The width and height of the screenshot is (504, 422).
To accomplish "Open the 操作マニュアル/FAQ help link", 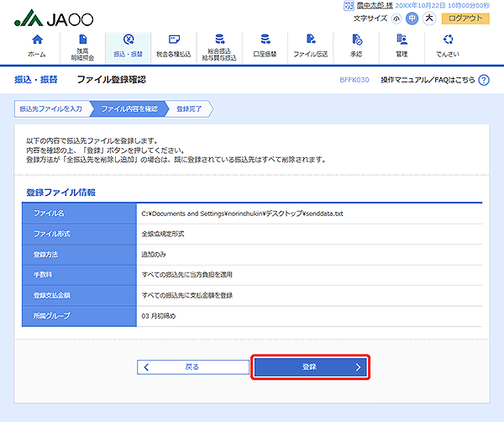I will tap(428, 81).
